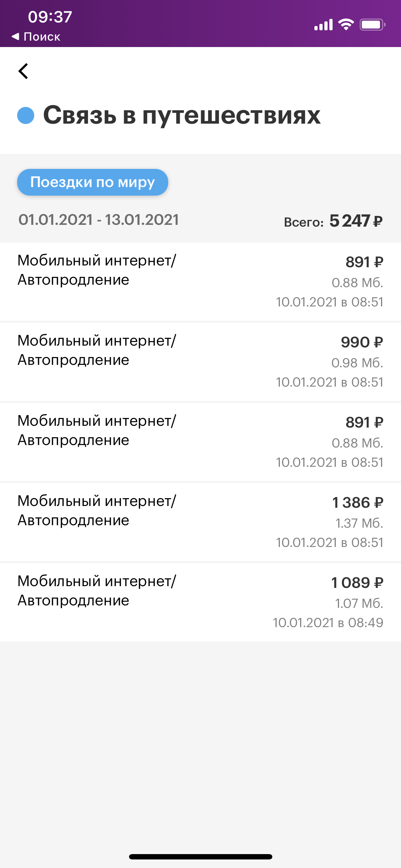Open the 990 ₽ Мобильный интернет entry
Viewport: 401px width, 868px height.
pos(200,362)
